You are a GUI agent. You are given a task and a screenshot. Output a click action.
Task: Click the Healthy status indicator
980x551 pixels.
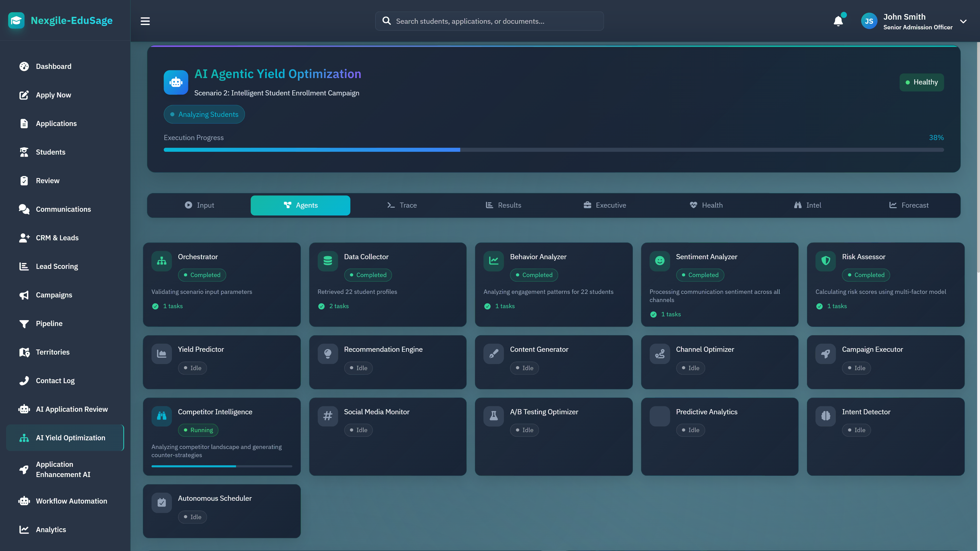pyautogui.click(x=921, y=82)
